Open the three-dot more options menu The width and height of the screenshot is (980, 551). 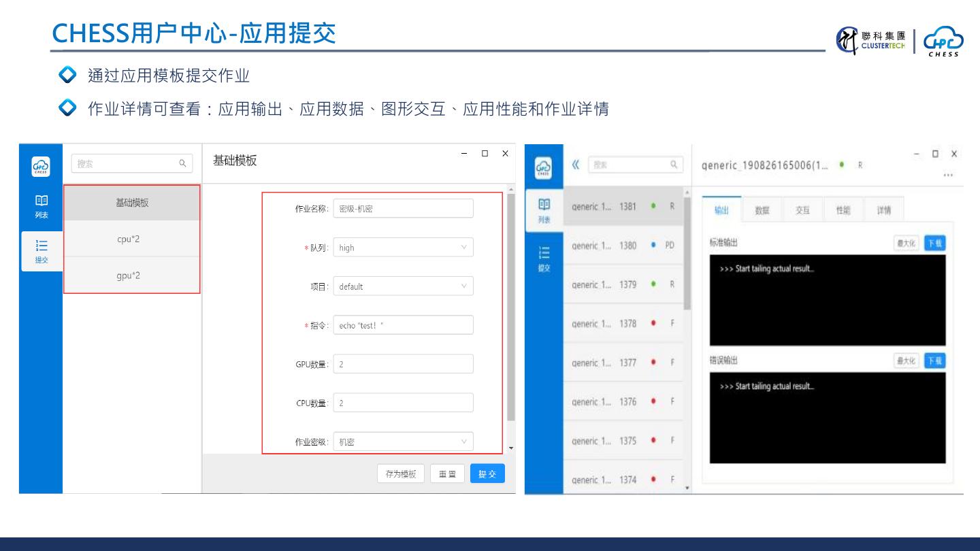coord(948,176)
